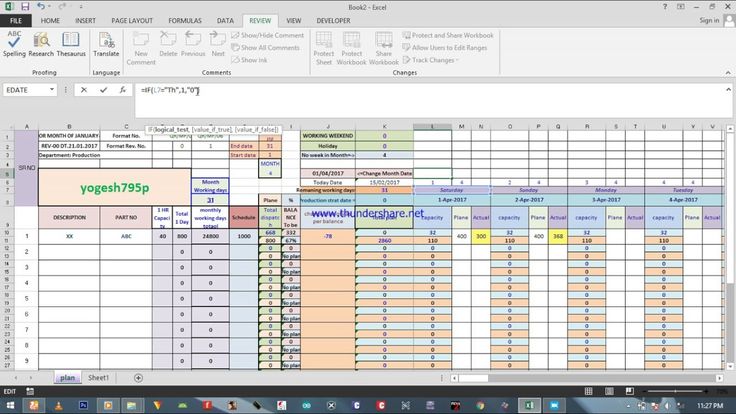Screen dimensions: 736x414
Task: Click the zoom slider in status bar
Action: pos(675,391)
